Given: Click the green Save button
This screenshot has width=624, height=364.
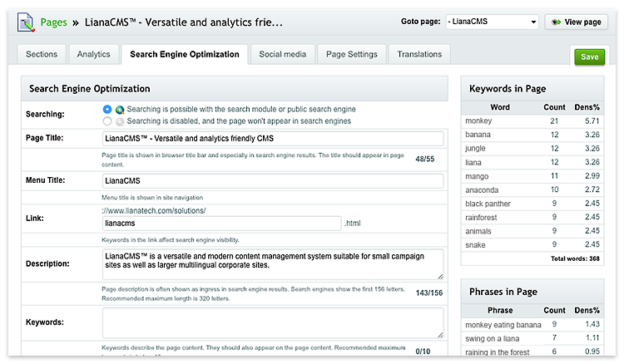Looking at the screenshot, I should (589, 57).
